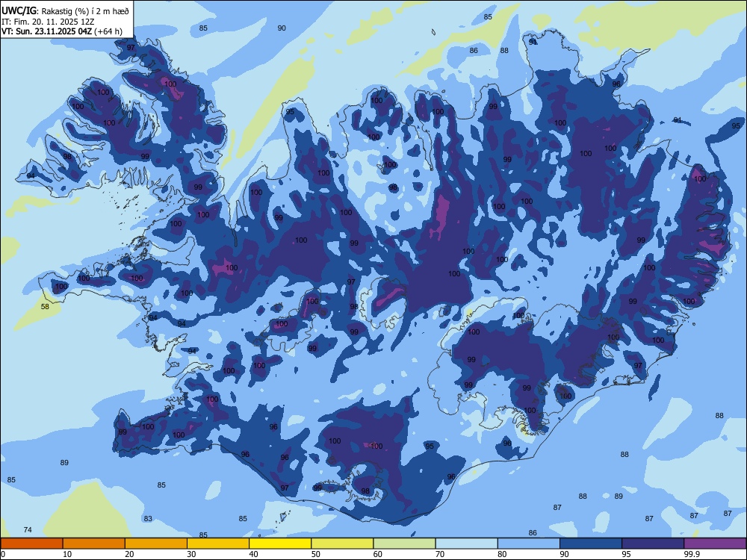Viewport: 747px width, 560px height.
Task: Choose the medium blue 90–95 legend swatch
Action: point(591,544)
